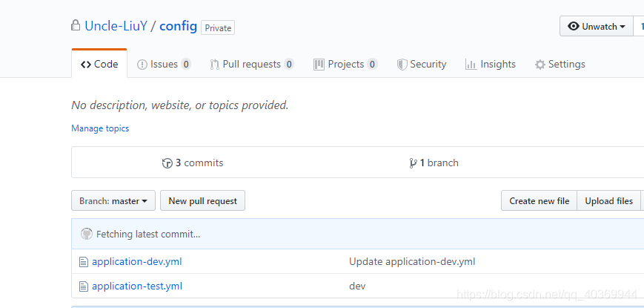Click the branch fork icon
This screenshot has height=308, width=644.
click(x=413, y=163)
